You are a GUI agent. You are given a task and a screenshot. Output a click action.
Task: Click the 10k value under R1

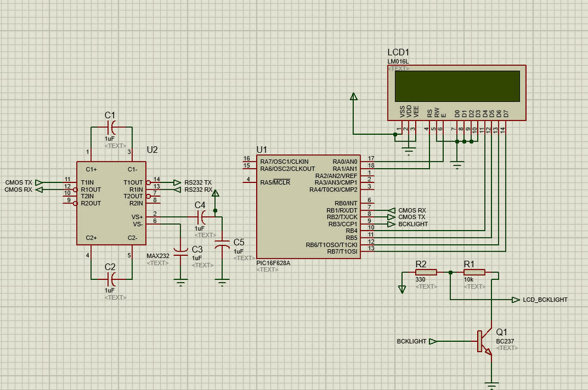click(469, 279)
